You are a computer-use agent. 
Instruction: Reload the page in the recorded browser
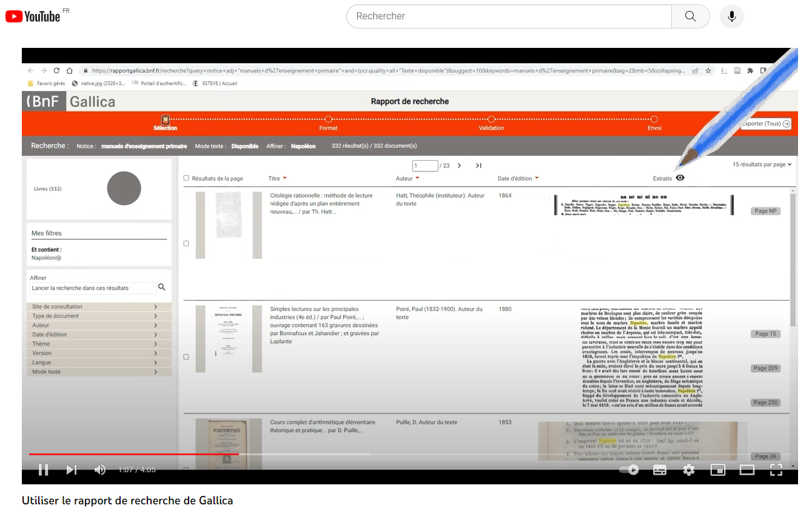pos(56,70)
